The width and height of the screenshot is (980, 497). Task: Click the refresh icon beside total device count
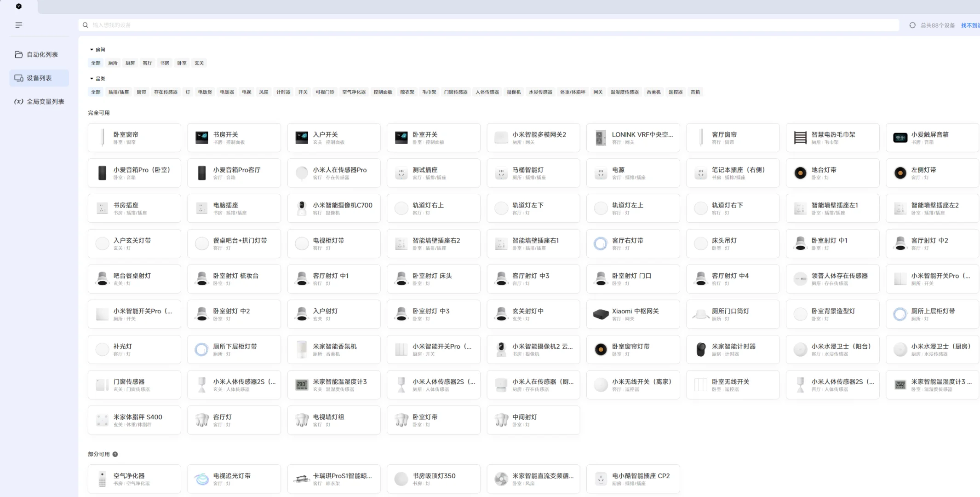tap(912, 25)
